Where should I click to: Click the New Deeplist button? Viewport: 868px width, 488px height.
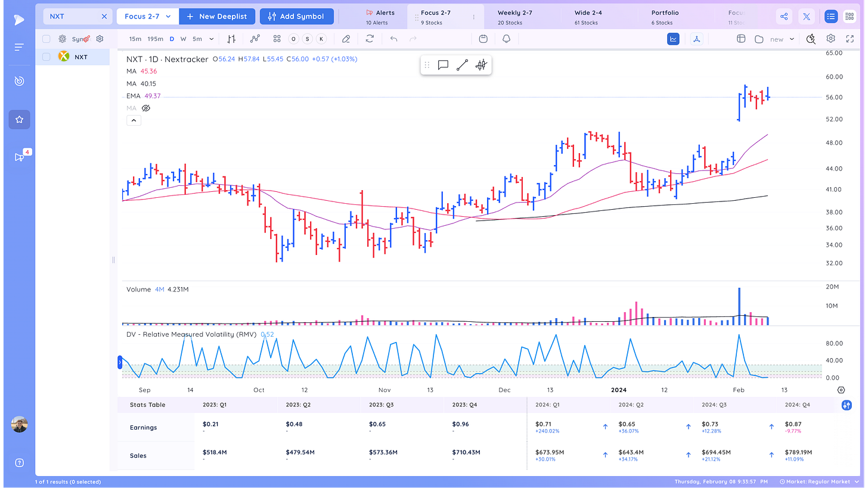pos(217,17)
